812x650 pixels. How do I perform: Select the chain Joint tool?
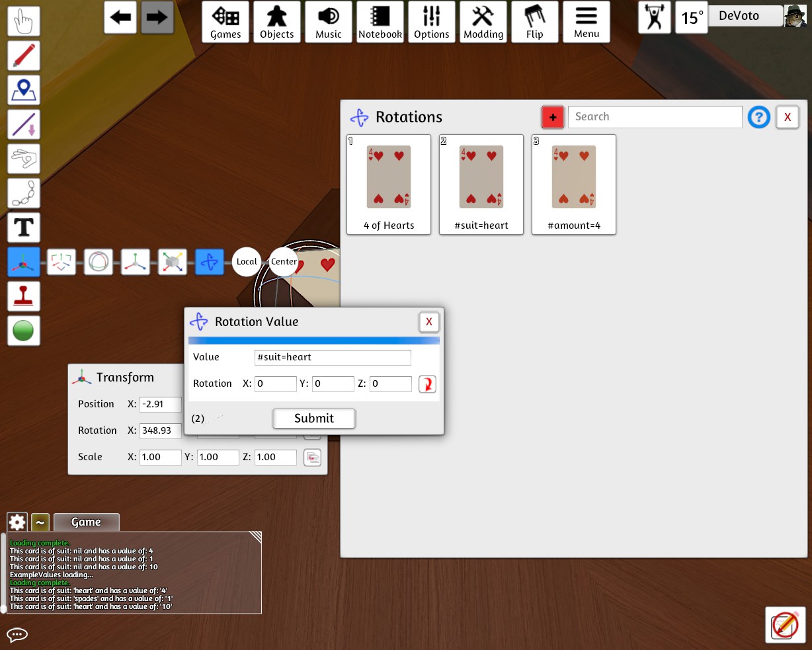pos(24,193)
